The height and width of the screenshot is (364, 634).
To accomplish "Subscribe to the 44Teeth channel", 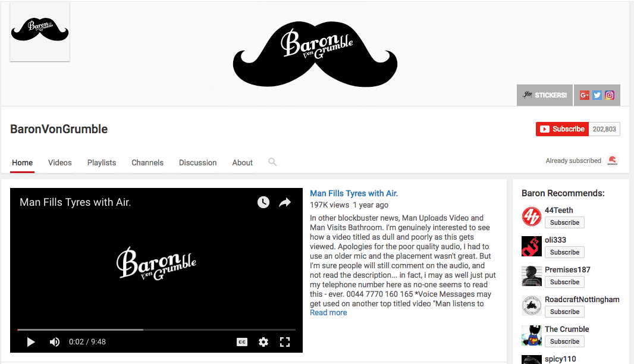I will 564,222.
